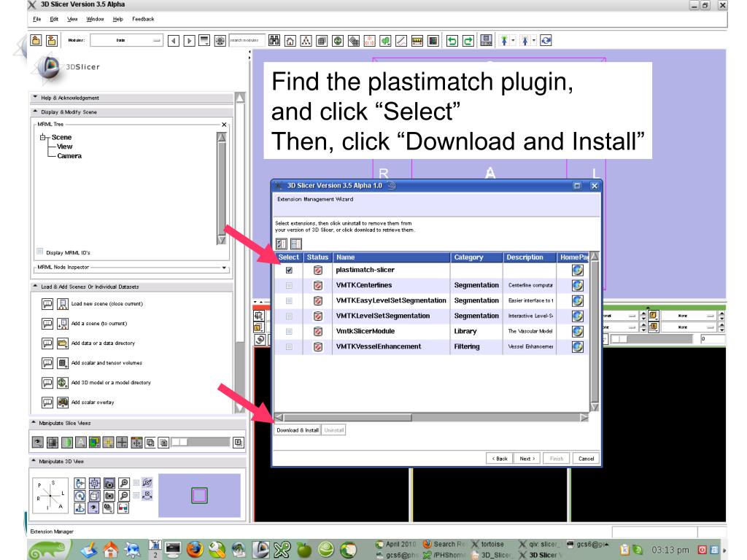This screenshot has height=560, width=747.
Task: Check the VMTKLevelSetSegmentation Select checkbox
Action: (289, 316)
